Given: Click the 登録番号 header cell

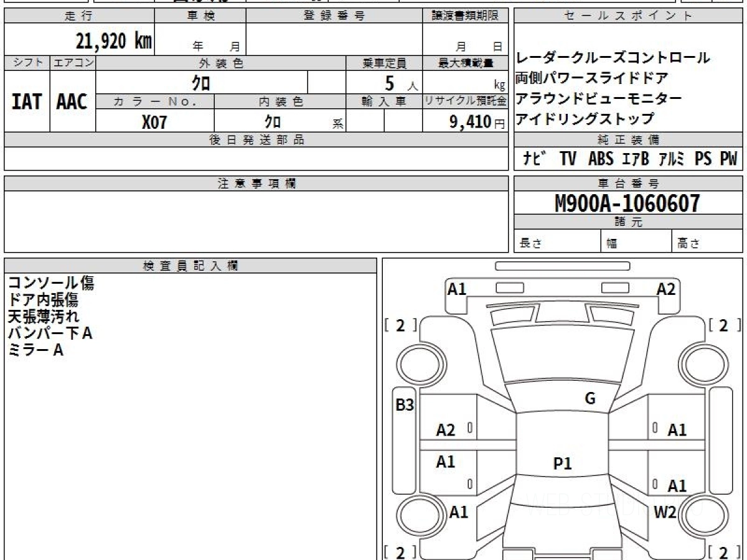Looking at the screenshot, I should [334, 16].
